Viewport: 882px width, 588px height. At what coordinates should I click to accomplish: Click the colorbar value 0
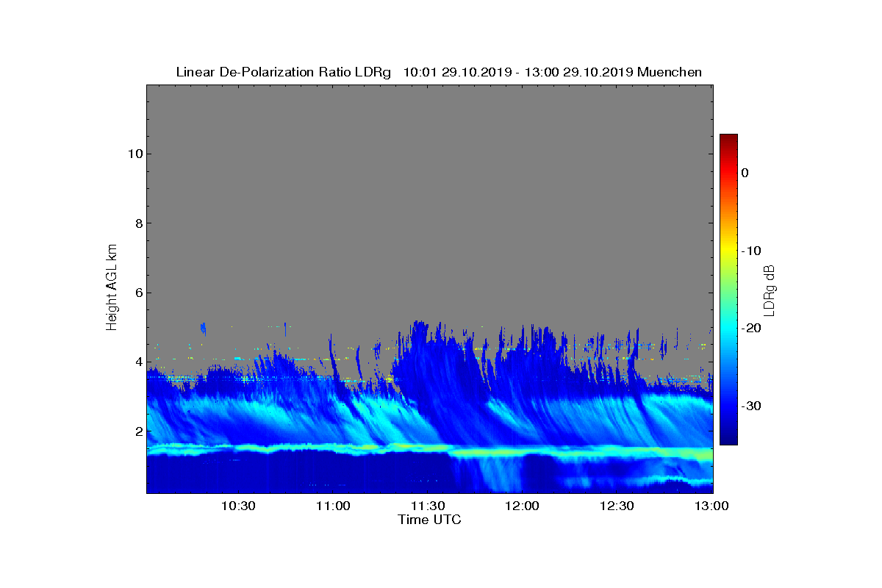745,173
